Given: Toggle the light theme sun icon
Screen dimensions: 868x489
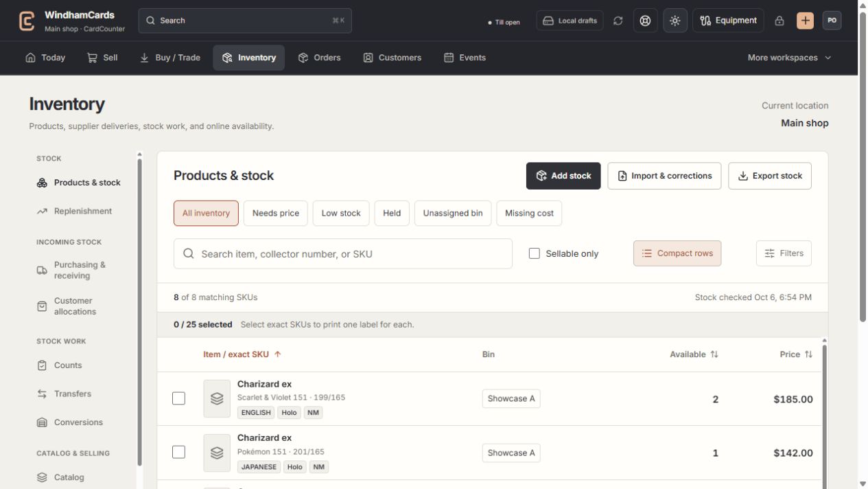Looking at the screenshot, I should 675,21.
